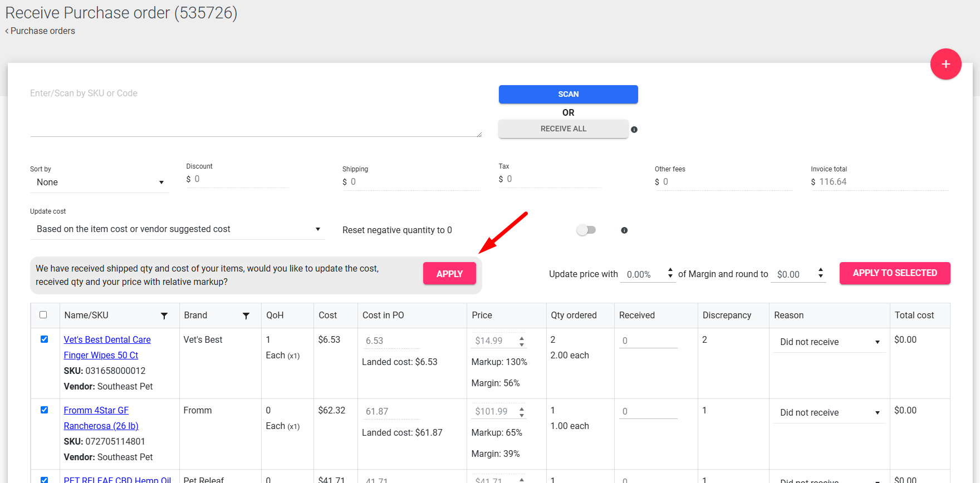Click the Total cost column header
Screen dimensions: 980x483
click(x=914, y=316)
